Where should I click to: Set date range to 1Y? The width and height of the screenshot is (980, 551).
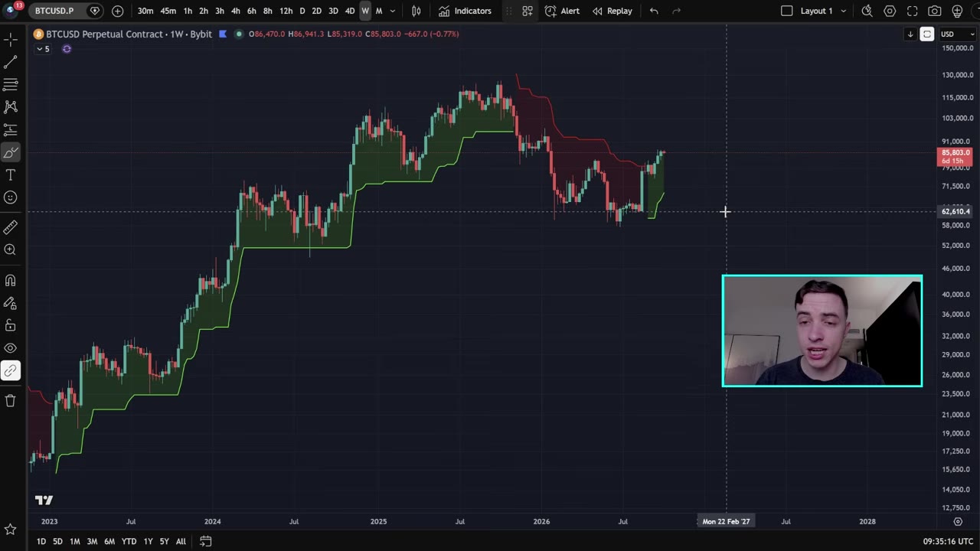click(x=148, y=541)
